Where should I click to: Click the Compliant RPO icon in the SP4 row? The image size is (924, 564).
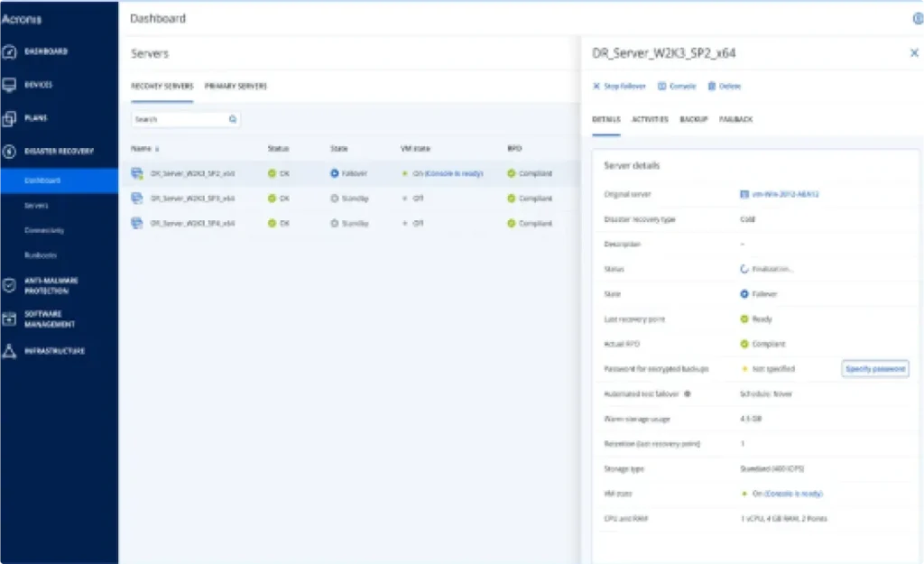point(512,223)
